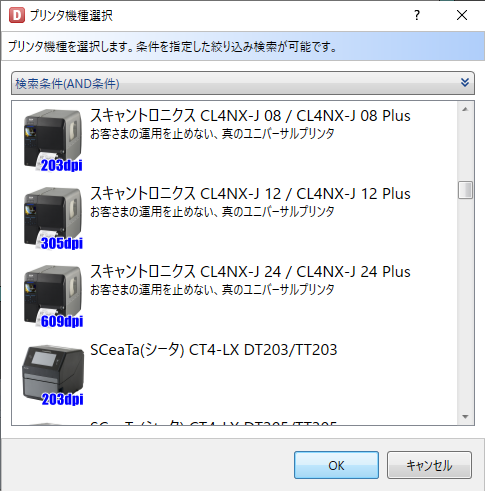Expand the search conditions double-chevron icon
This screenshot has width=485, height=491.
click(x=465, y=82)
